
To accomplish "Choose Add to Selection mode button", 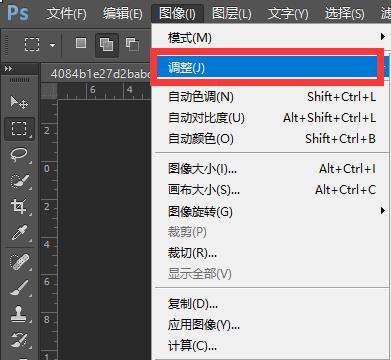I will pos(107,44).
